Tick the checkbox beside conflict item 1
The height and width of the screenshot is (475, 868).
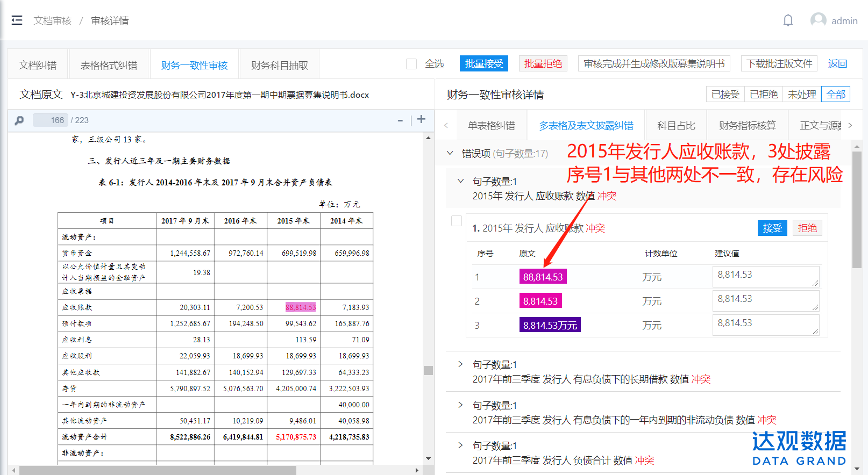[457, 221]
